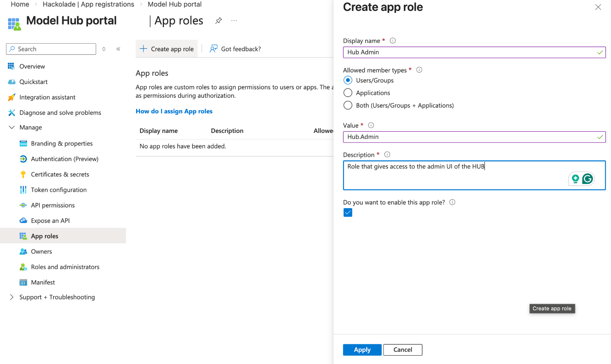Click the Got feedback? button
Screen dimensions: 611x364
click(235, 49)
